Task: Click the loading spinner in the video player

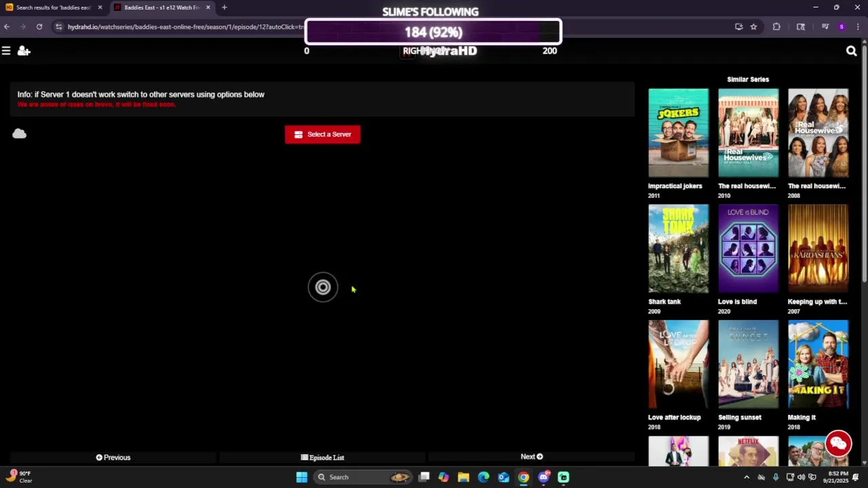Action: 323,287
